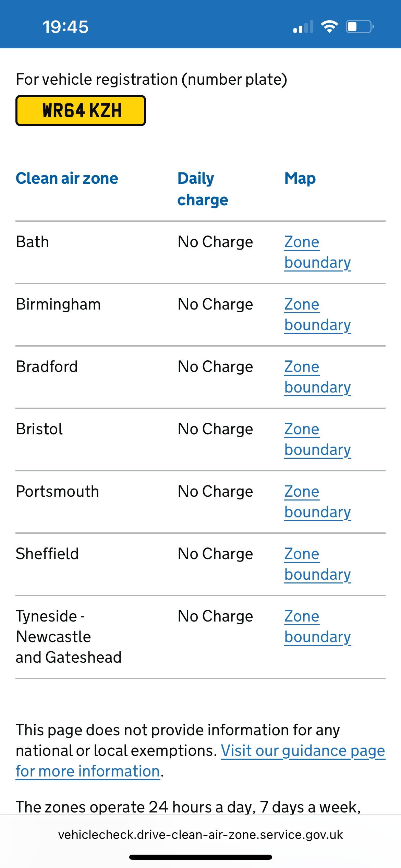401x868 pixels.
Task: Tap the Clean air zone column header
Action: (x=67, y=178)
